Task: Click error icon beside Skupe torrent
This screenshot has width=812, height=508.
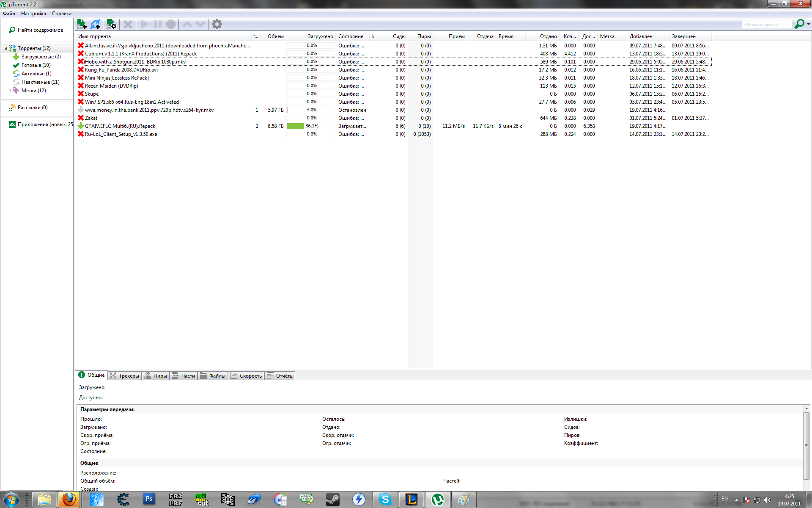Action: point(80,94)
